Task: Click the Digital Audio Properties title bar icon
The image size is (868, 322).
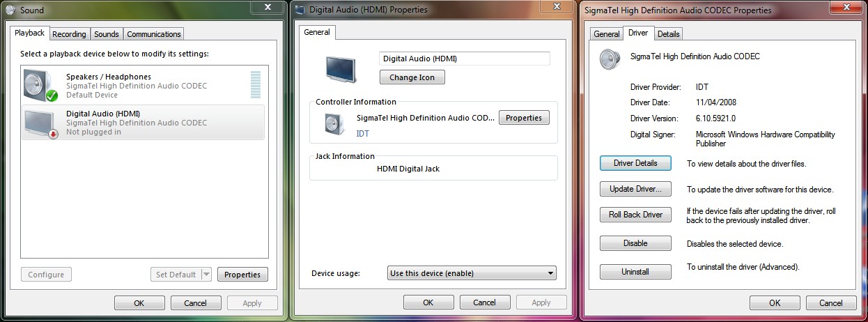Action: click(x=300, y=10)
